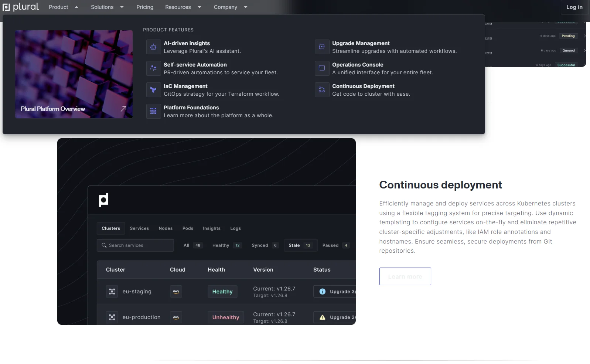The width and height of the screenshot is (590, 364).
Task: Click Upgrade button in eu-staging row
Action: coord(335,292)
